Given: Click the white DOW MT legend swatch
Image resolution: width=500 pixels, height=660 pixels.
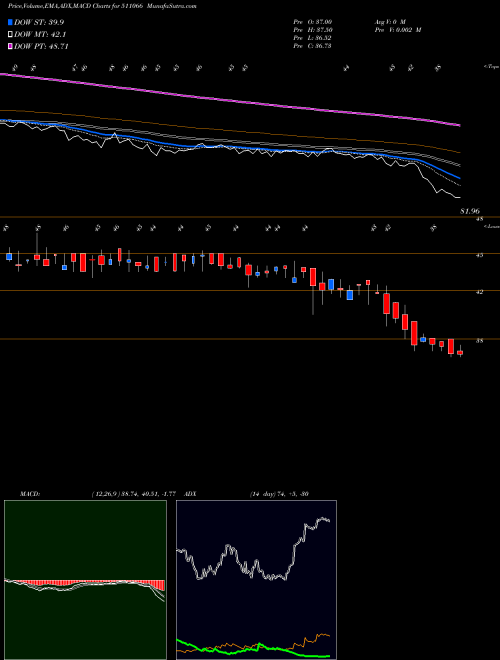Looking at the screenshot, I should [x=10, y=35].
